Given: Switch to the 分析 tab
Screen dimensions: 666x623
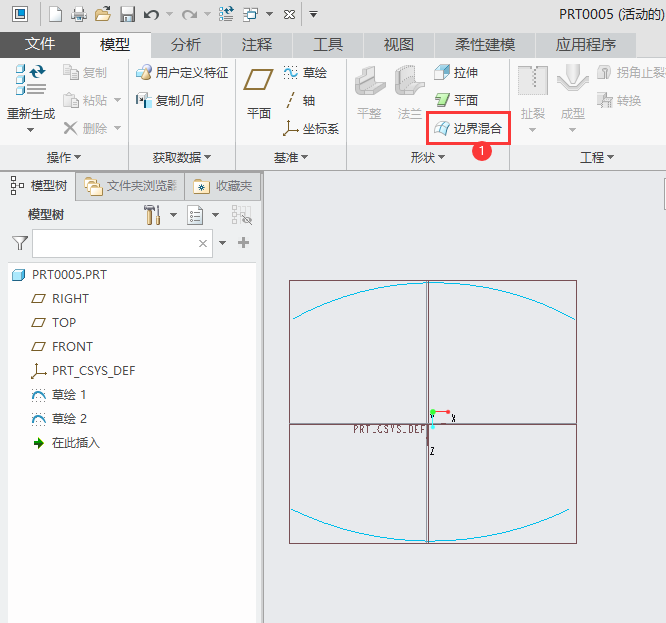Looking at the screenshot, I should (186, 45).
